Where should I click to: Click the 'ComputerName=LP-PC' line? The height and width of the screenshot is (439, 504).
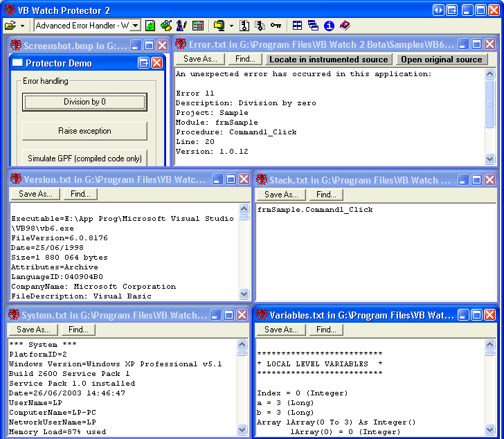[53, 412]
